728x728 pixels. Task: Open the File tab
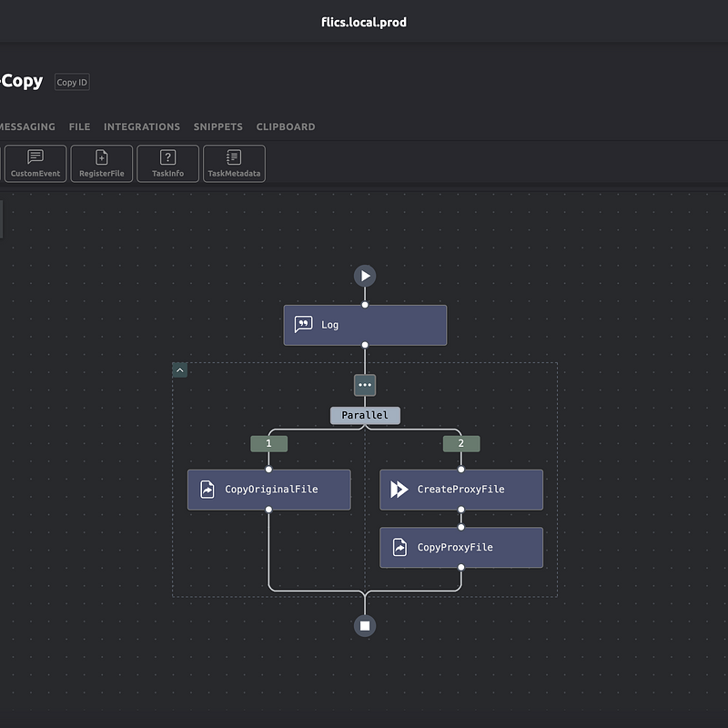pos(79,126)
